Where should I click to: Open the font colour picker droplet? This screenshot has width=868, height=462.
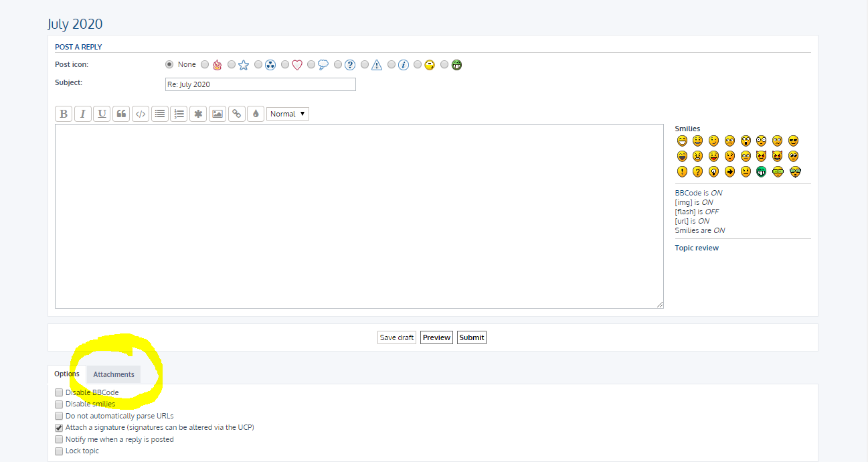[x=255, y=114]
